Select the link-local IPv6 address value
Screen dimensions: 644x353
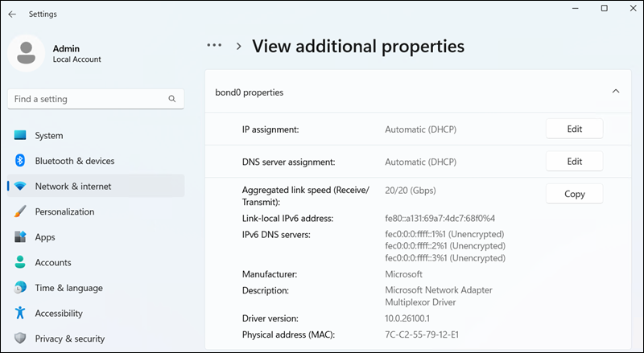click(x=440, y=219)
